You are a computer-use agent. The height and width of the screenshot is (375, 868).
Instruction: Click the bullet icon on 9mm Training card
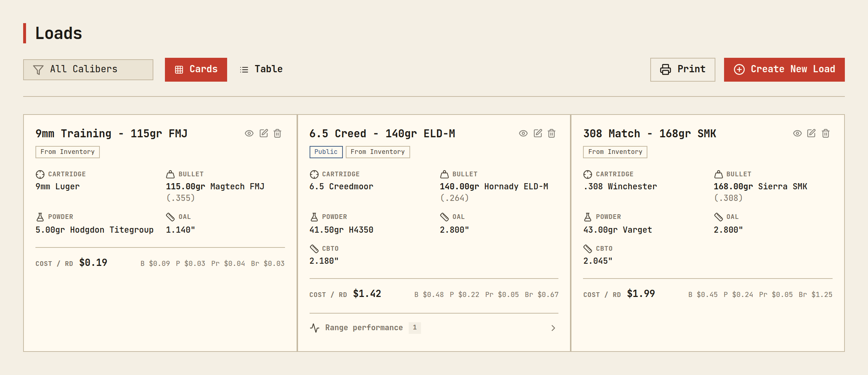170,174
